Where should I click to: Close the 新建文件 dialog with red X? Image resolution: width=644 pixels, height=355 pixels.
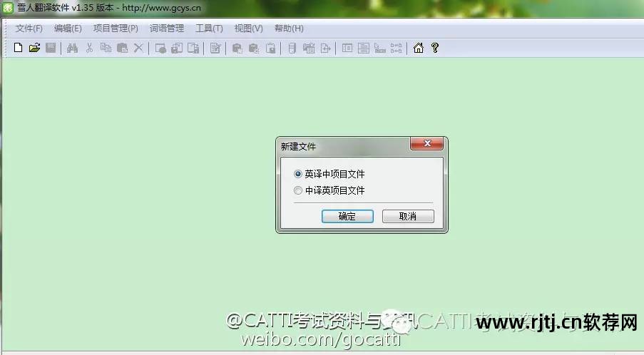coord(426,143)
